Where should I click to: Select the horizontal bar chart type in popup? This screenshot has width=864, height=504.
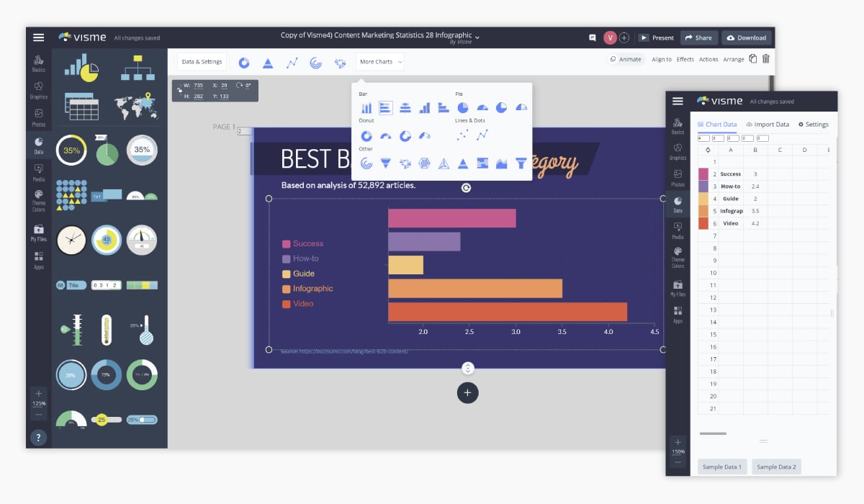tap(386, 108)
